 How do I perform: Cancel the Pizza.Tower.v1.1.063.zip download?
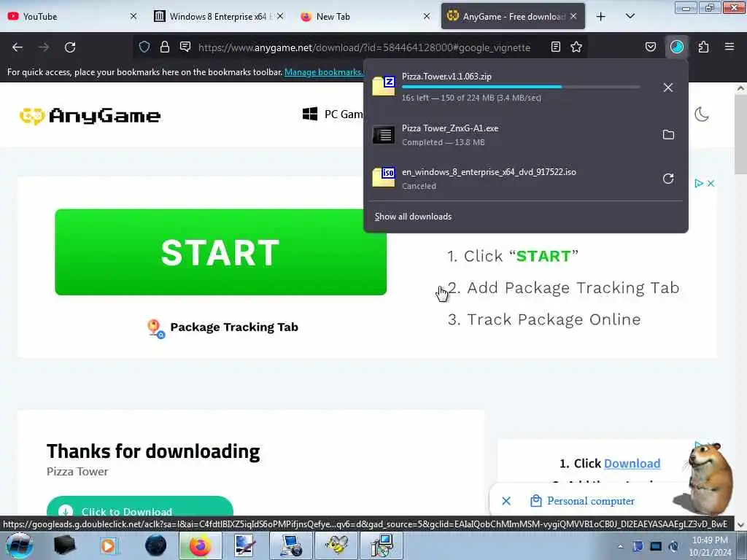point(668,87)
